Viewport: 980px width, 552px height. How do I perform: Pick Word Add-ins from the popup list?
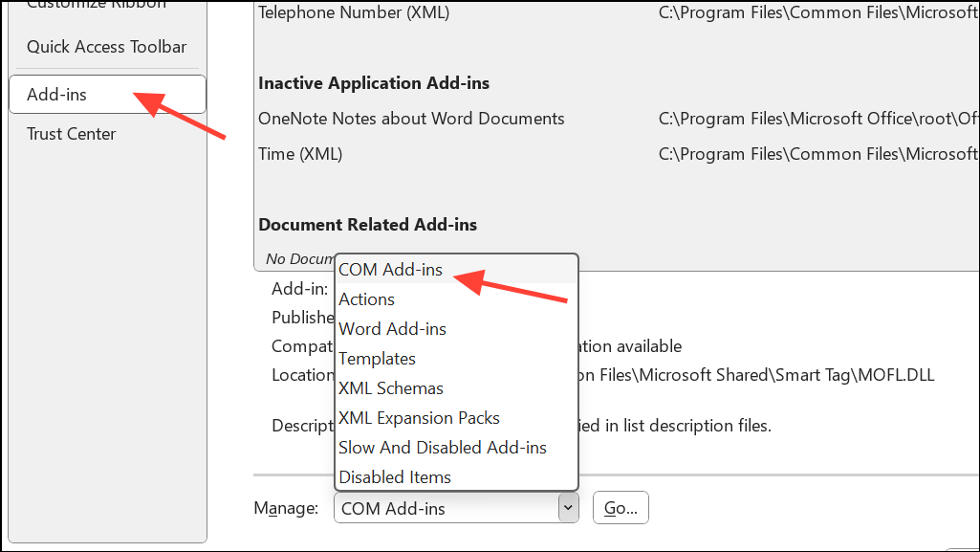[x=392, y=328]
